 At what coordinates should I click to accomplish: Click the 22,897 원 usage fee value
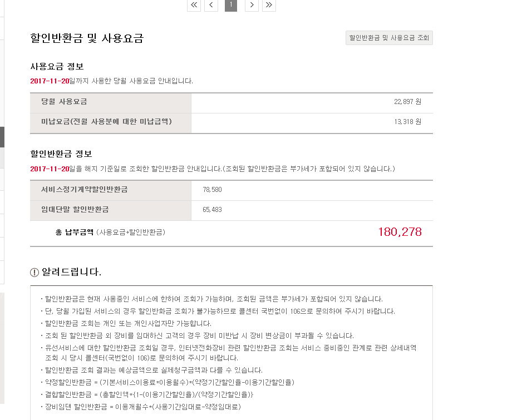point(407,102)
